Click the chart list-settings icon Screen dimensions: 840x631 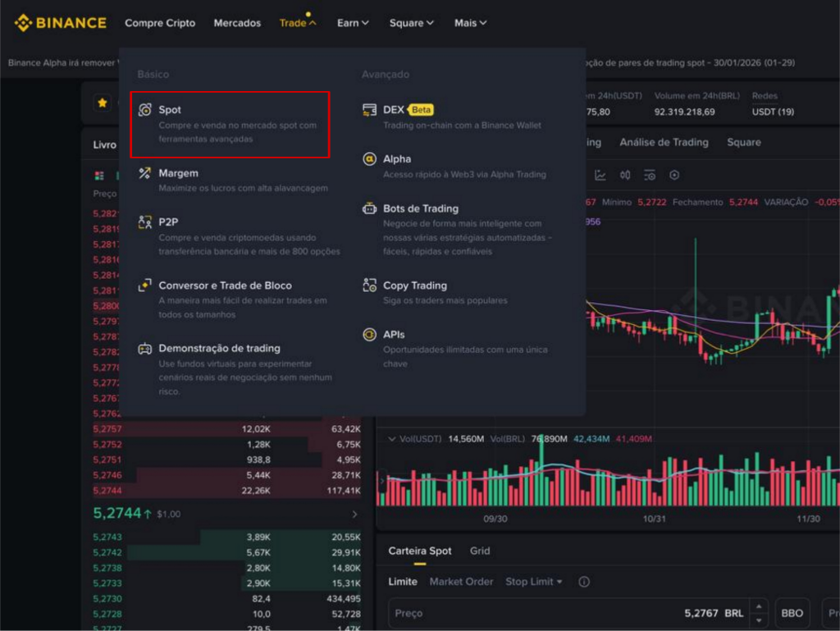650,175
